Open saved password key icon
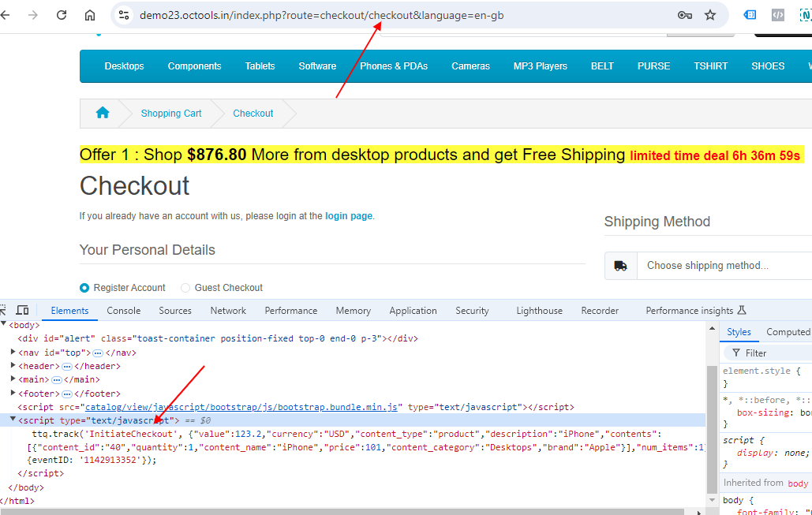 pos(685,15)
